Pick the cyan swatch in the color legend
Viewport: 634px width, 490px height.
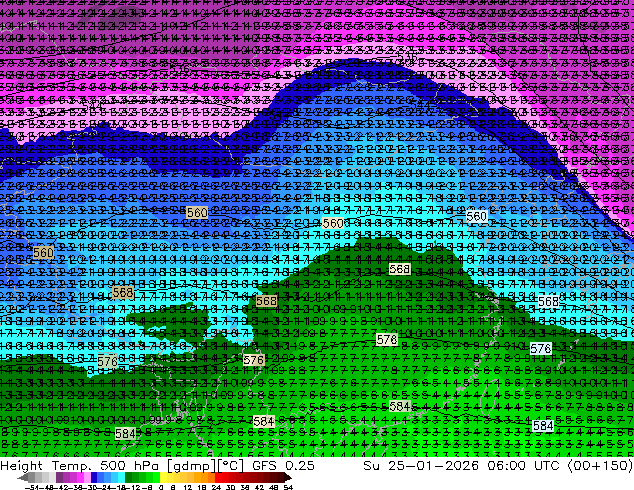(x=121, y=478)
